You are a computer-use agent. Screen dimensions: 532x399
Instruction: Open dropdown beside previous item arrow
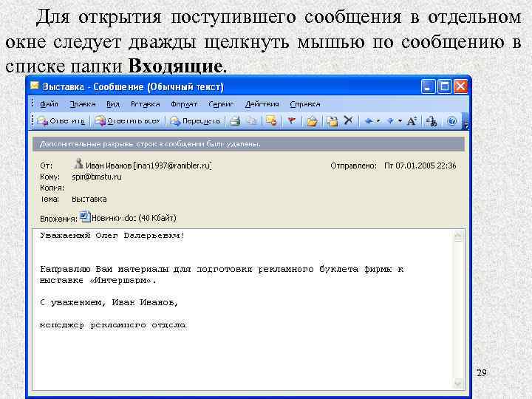[x=378, y=120]
